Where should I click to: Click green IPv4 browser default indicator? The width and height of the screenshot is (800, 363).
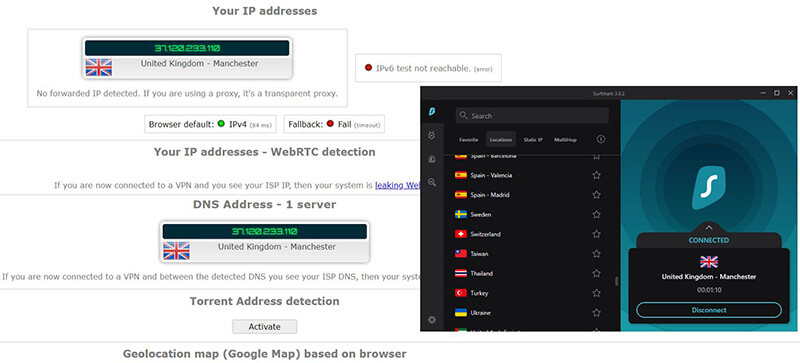pos(221,124)
